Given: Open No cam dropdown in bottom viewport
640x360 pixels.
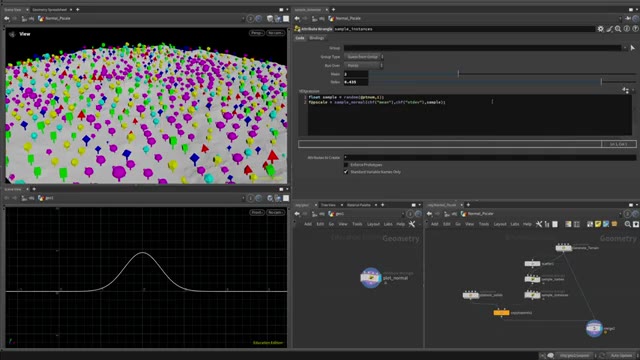Looking at the screenshot, I should pyautogui.click(x=276, y=212).
